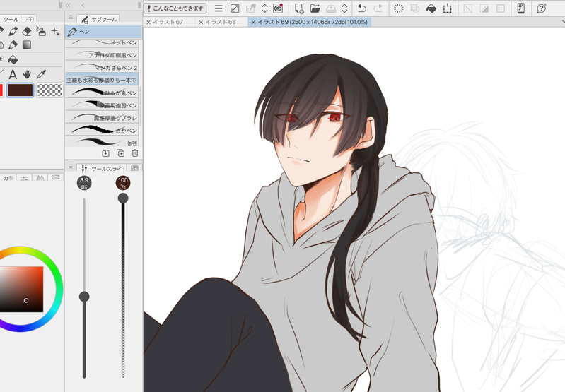Select the Hand move tool
Image resolution: width=565 pixels, height=392 pixels.
tap(27, 74)
